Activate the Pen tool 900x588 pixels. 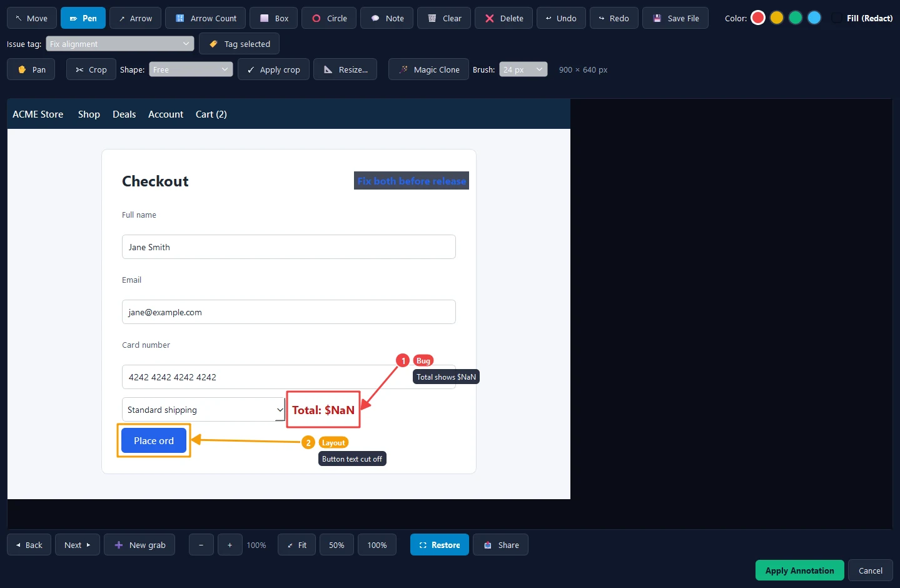point(83,18)
